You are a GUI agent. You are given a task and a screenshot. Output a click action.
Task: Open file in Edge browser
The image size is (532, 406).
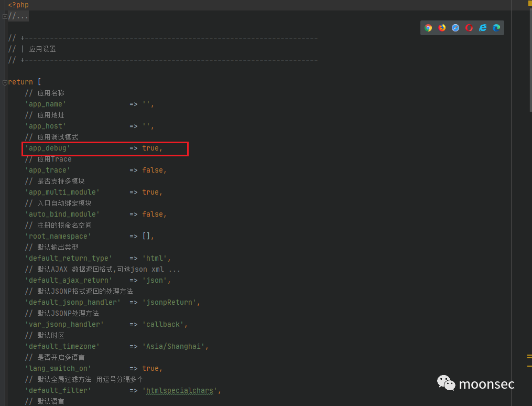tap(496, 28)
